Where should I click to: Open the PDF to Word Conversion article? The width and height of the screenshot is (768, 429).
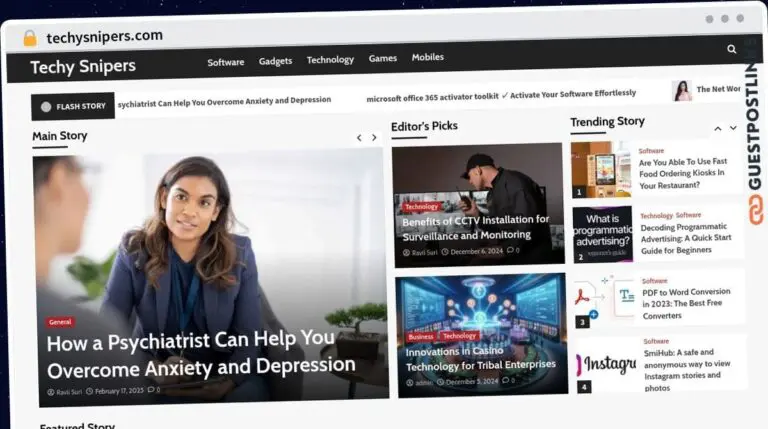(685, 303)
